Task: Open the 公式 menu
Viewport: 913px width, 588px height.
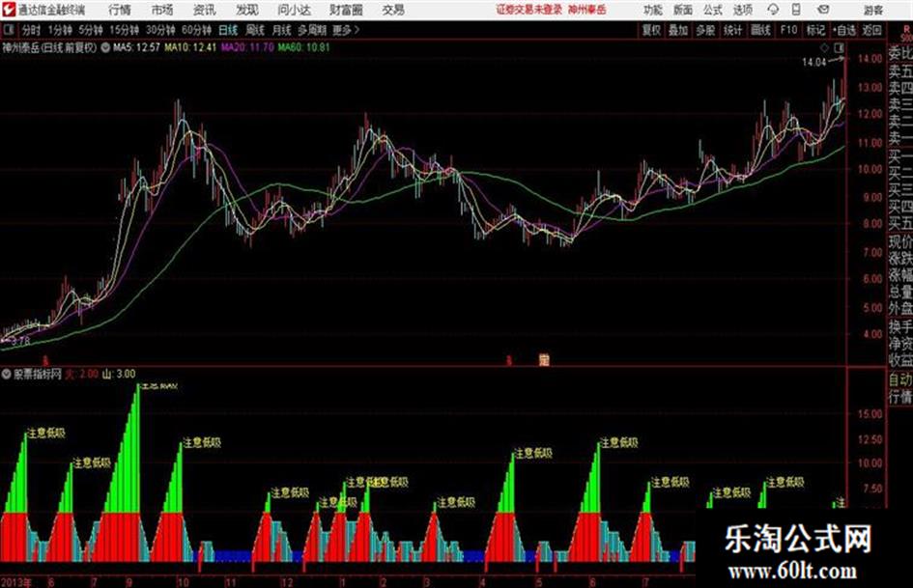Action: 713,10
